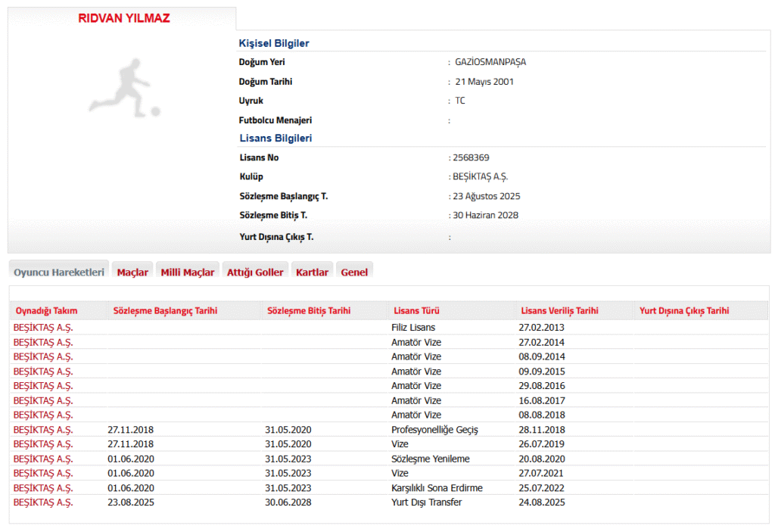The height and width of the screenshot is (532, 775).
Task: Click BEŞİKTAŞ A.Ş. link in Karşılıklı Sona Erdirme row
Action: (43, 488)
